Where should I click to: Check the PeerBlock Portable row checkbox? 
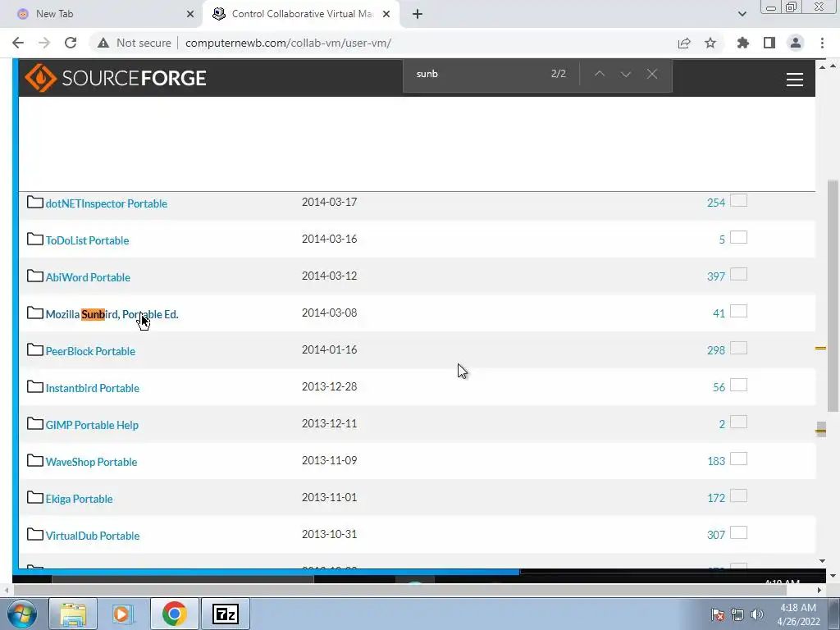point(739,348)
